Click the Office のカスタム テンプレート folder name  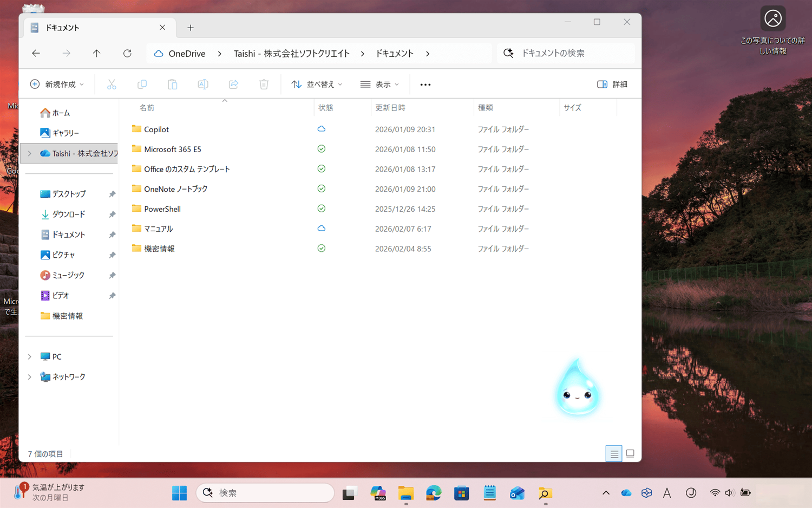click(x=187, y=169)
